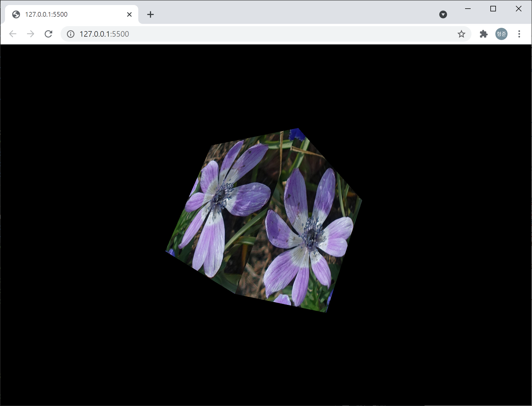The image size is (532, 406).
Task: Open a new tab with plus button
Action: [150, 14]
